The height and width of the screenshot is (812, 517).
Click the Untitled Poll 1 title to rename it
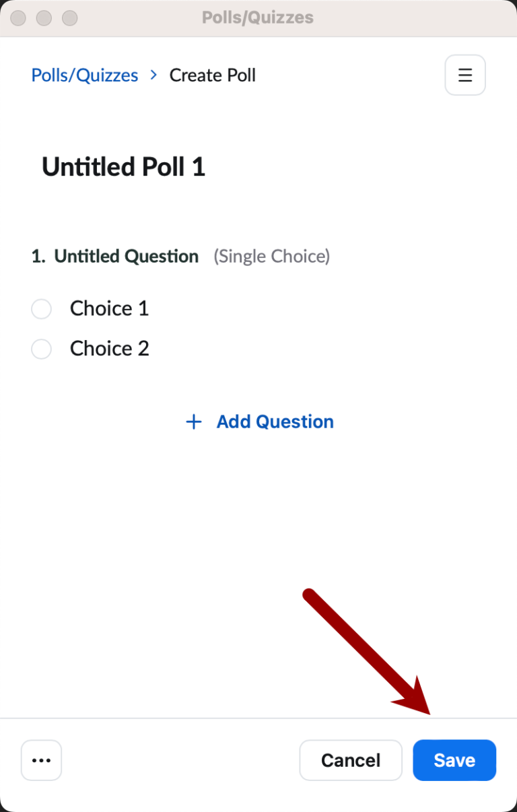[x=123, y=166]
